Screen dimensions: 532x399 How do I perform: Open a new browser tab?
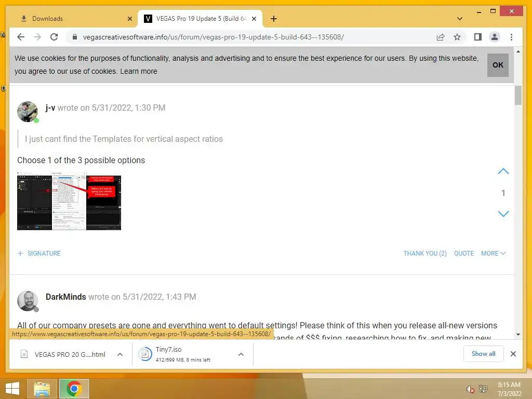tap(274, 19)
